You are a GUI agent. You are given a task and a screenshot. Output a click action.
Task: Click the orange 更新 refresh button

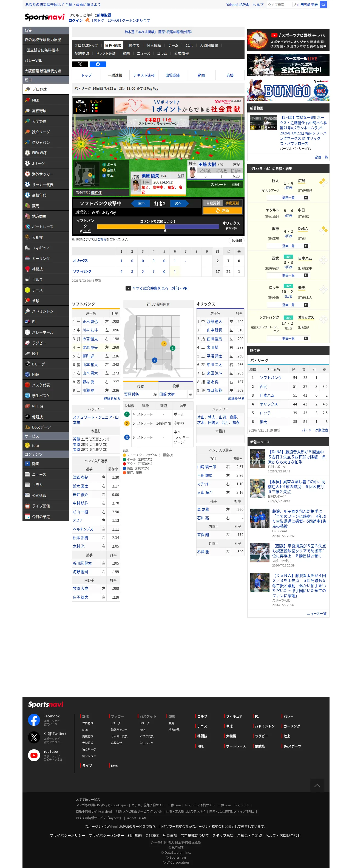click(222, 211)
